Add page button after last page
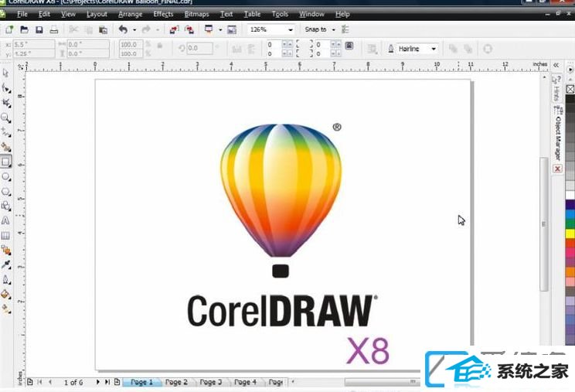 117,382
